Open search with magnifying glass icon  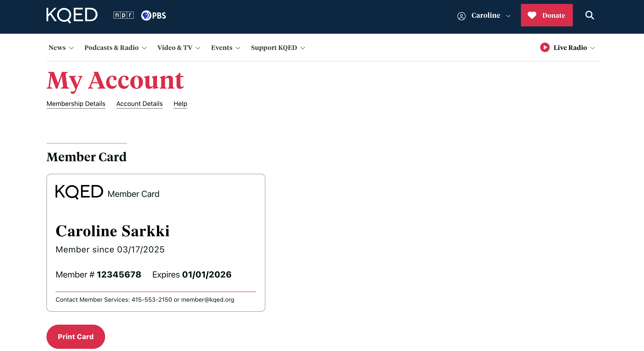(x=590, y=15)
